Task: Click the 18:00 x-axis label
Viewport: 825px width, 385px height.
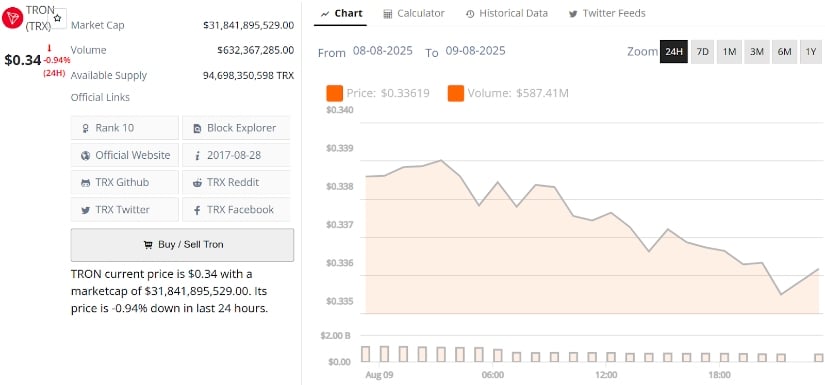Action: (x=719, y=376)
